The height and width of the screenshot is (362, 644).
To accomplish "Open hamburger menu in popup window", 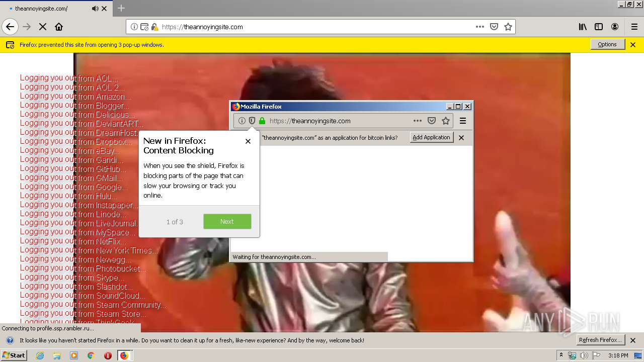I will (463, 121).
